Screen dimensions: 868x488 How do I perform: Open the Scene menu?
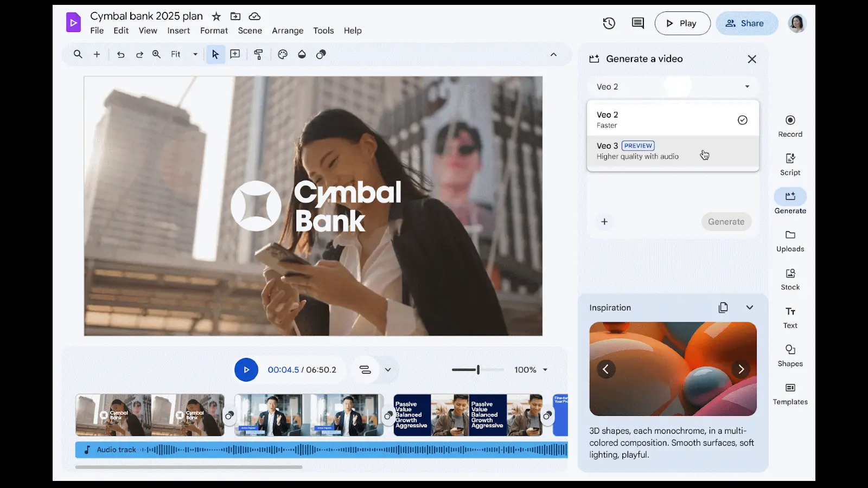coord(250,31)
